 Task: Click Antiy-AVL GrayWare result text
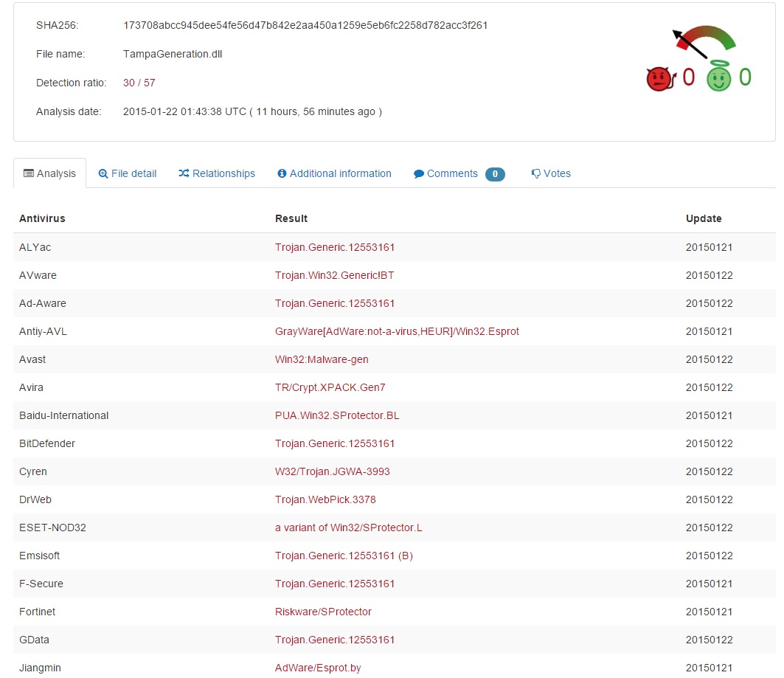click(397, 331)
